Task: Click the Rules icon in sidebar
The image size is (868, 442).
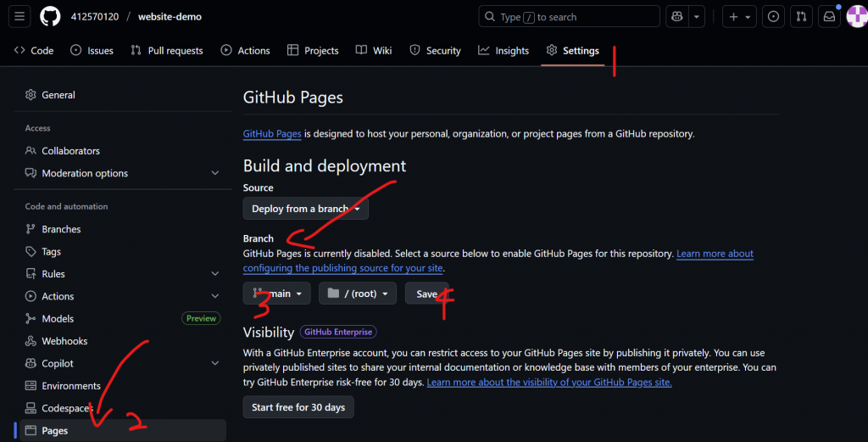Action: pos(31,274)
